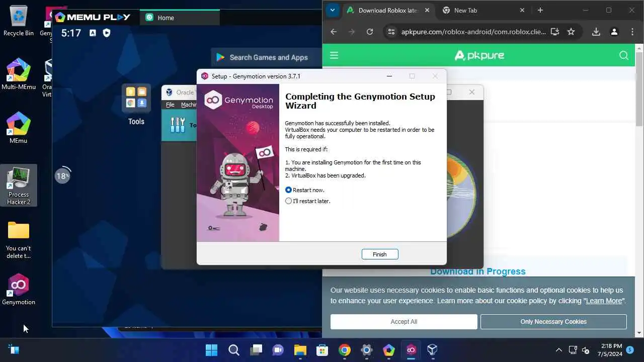Open Microsoft Store from taskbar

(323, 350)
